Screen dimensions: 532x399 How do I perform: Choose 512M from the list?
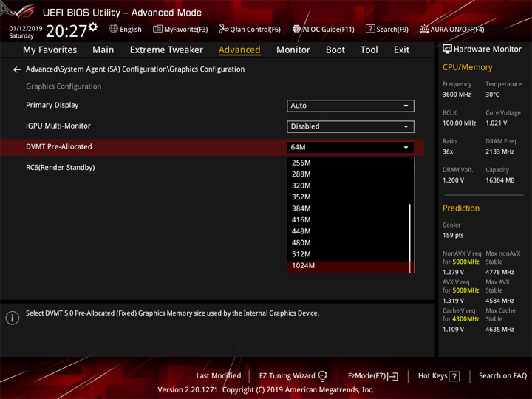coord(347,254)
